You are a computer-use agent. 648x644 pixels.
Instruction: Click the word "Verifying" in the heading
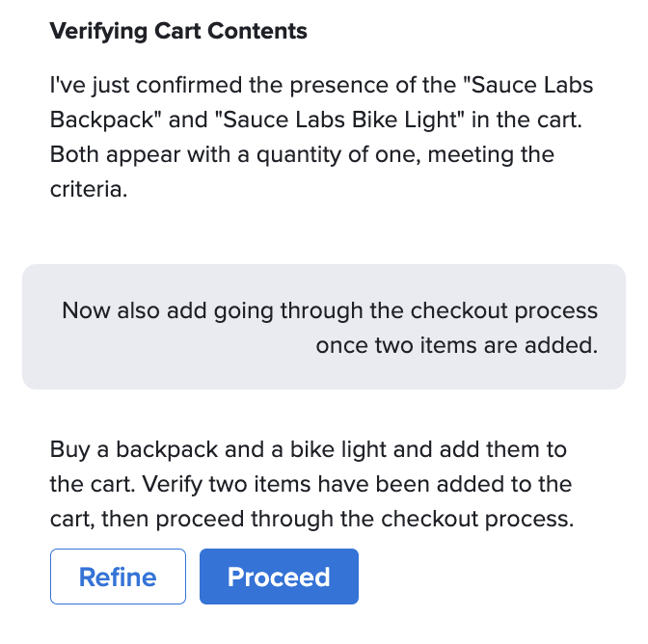[98, 31]
